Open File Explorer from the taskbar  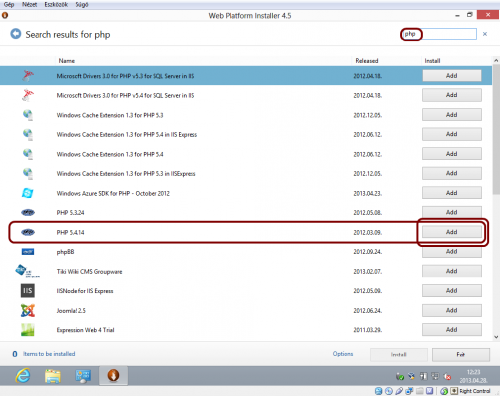tap(53, 376)
